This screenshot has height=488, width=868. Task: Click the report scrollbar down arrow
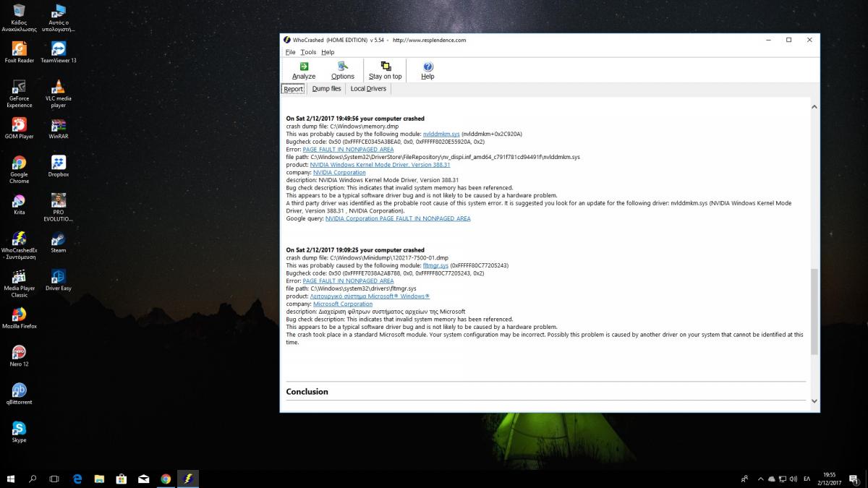coord(814,401)
